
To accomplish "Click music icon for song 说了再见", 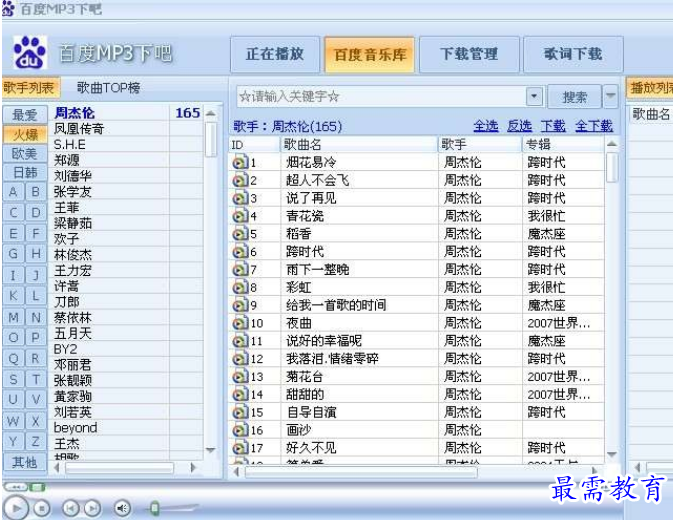I will [x=240, y=198].
